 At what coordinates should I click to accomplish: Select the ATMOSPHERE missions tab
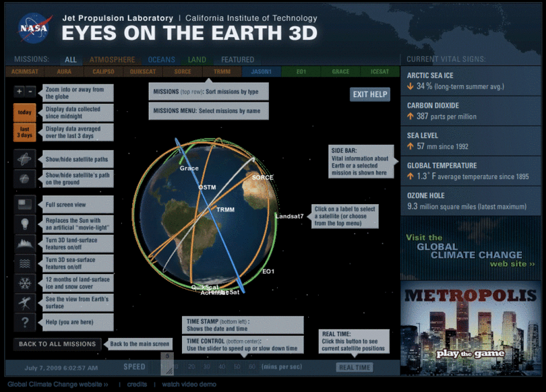112,59
